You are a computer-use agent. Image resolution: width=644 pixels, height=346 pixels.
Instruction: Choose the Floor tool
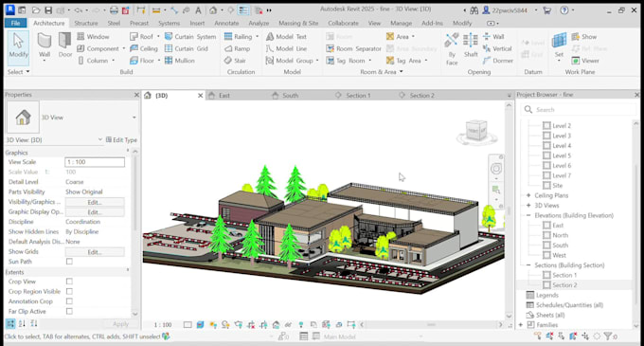[142, 61]
